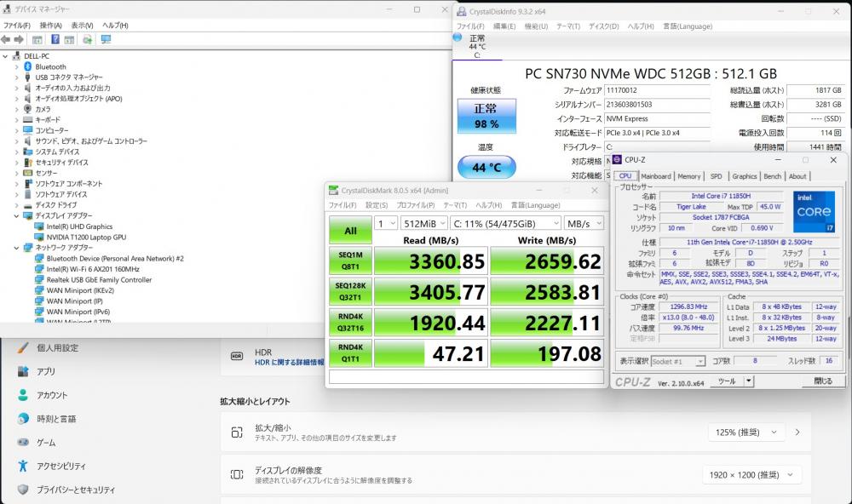This screenshot has width=852, height=504.
Task: Expand the Bluetooth tree node
Action: tap(16, 66)
